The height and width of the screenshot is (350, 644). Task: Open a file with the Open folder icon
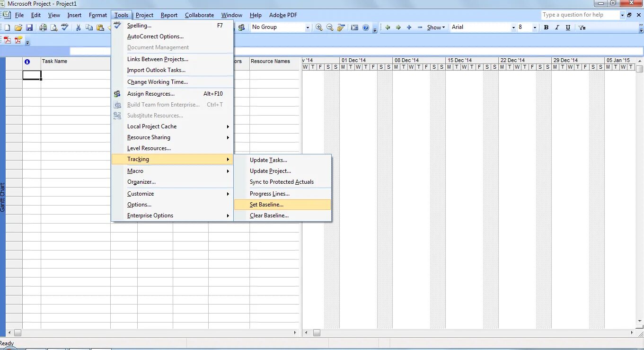pos(18,27)
